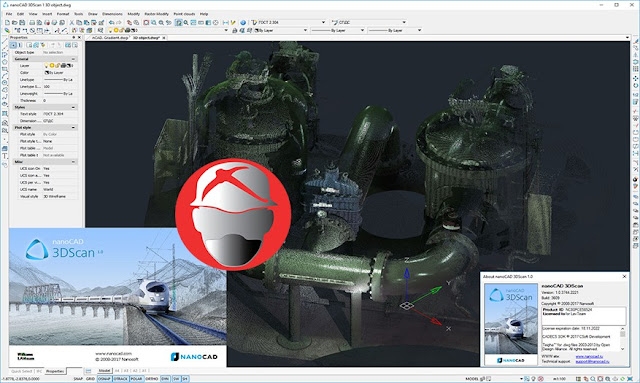This screenshot has width=640, height=383.
Task: Click the magnifier zoom icon in toolbar
Action: tap(186, 22)
